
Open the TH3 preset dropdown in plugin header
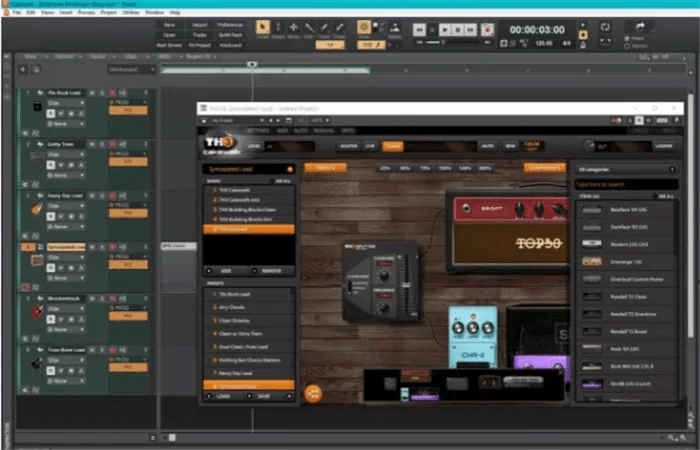pos(237,121)
